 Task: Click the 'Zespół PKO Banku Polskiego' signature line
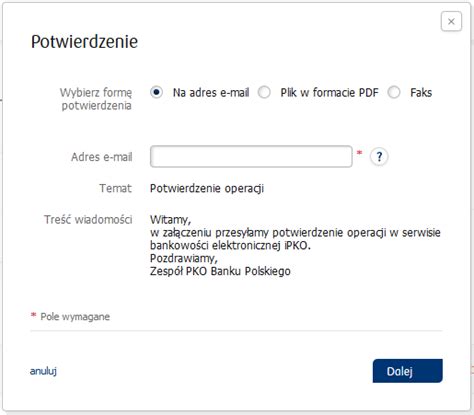pos(220,271)
